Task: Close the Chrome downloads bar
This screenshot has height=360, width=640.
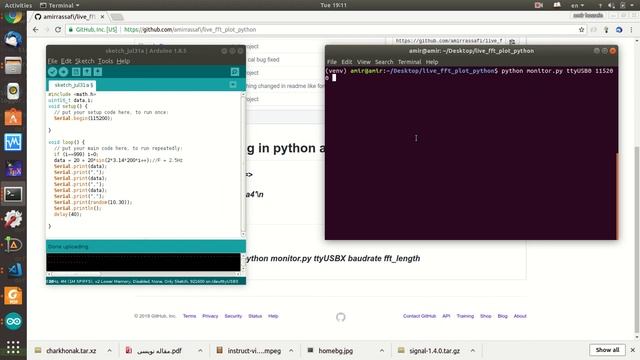Action: click(633, 350)
